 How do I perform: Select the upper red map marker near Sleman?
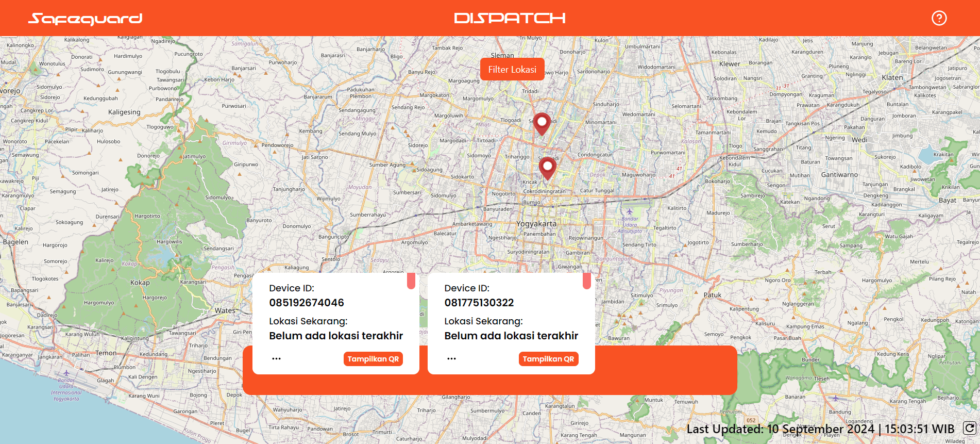pos(542,124)
